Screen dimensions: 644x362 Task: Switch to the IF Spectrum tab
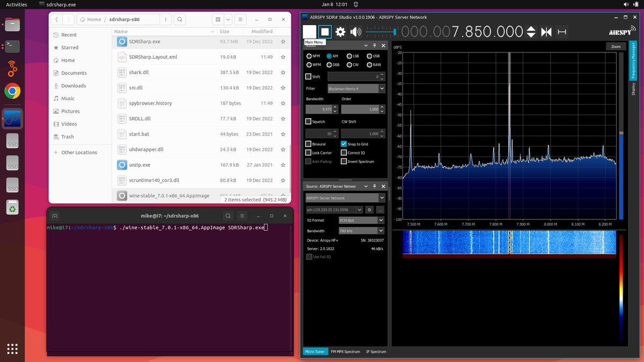coord(376,352)
